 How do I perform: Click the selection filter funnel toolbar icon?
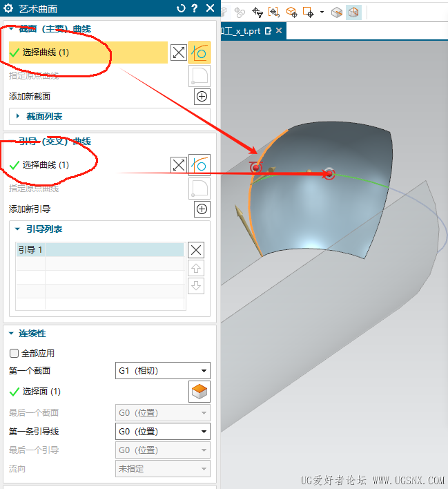pyautogui.click(x=257, y=12)
